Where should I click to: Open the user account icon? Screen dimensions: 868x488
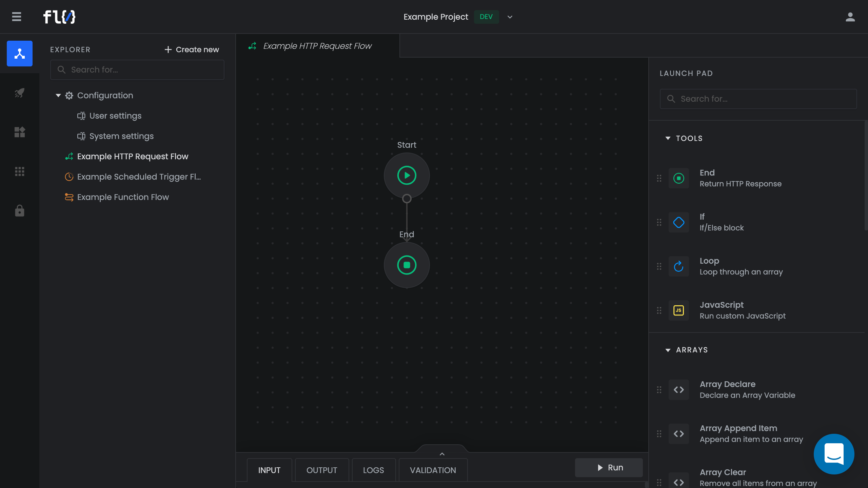pos(850,17)
